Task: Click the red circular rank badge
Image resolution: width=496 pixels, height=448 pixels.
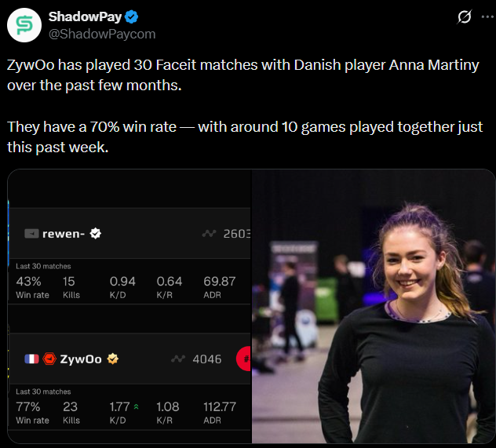Action: pyautogui.click(x=244, y=359)
